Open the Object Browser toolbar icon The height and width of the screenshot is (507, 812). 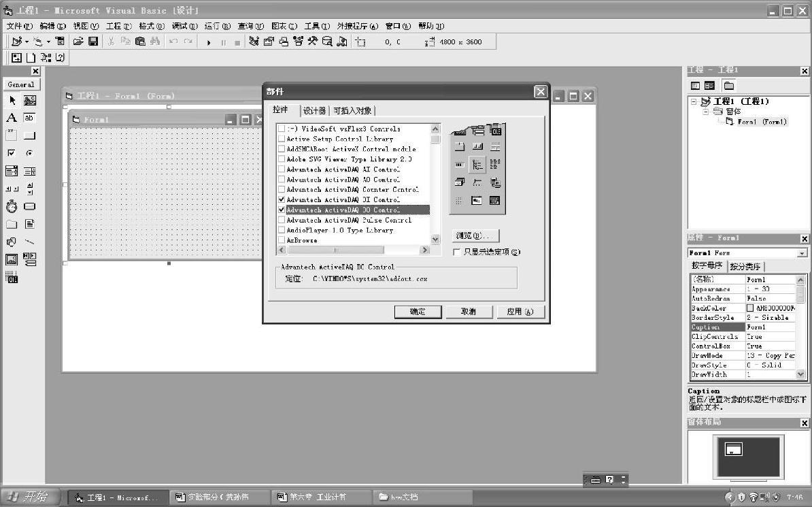pos(298,42)
